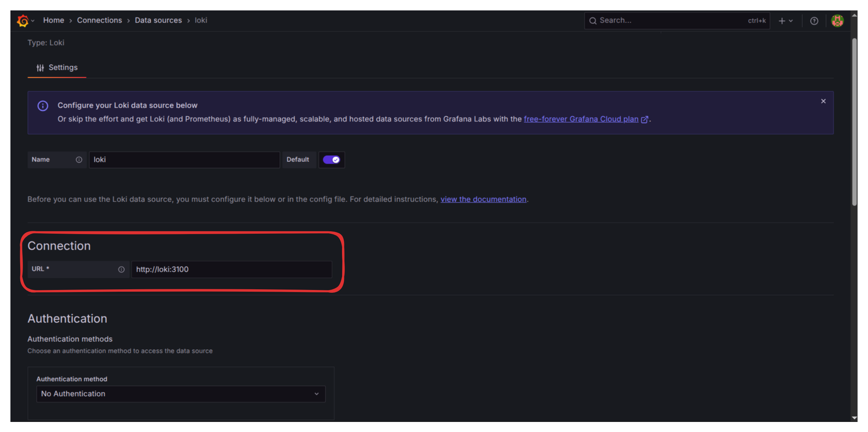Screen dimensions: 868x432
Task: Expand the chevron next to the Grafana logo
Action: [33, 20]
